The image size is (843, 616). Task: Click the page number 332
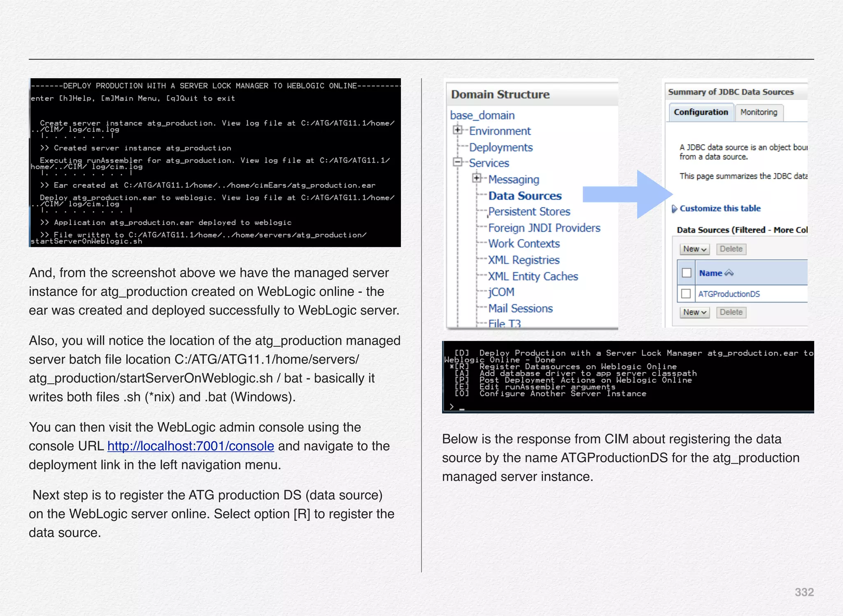(804, 592)
